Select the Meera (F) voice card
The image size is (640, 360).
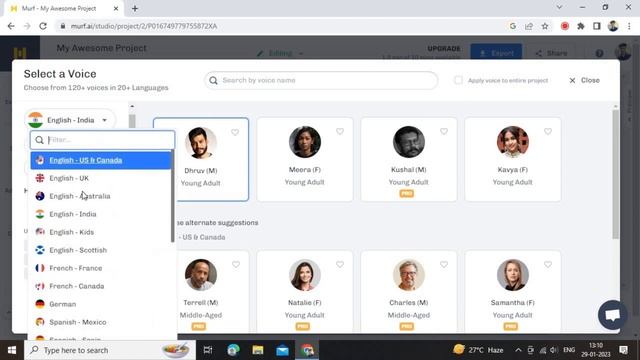(305, 159)
